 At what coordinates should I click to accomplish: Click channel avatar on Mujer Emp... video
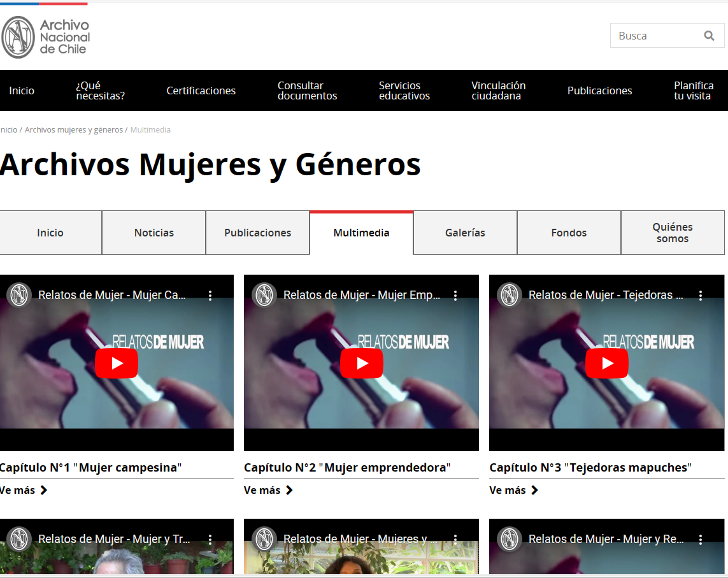click(x=264, y=295)
